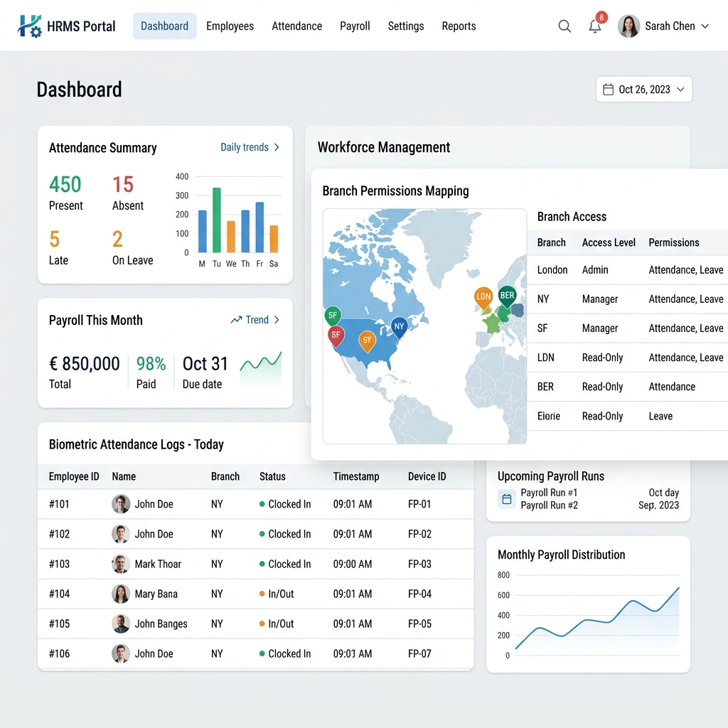This screenshot has height=728, width=728.
Task: Click the red SF map pin
Action: (x=336, y=336)
